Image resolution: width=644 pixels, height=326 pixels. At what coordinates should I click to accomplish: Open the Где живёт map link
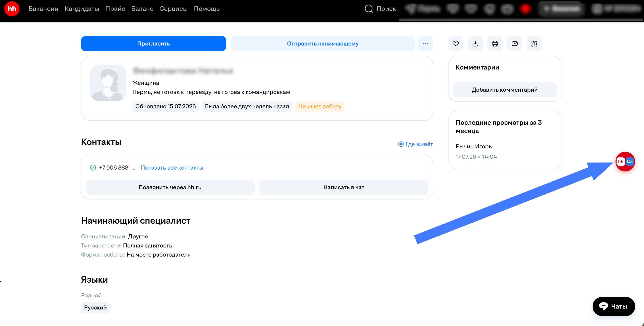[415, 144]
